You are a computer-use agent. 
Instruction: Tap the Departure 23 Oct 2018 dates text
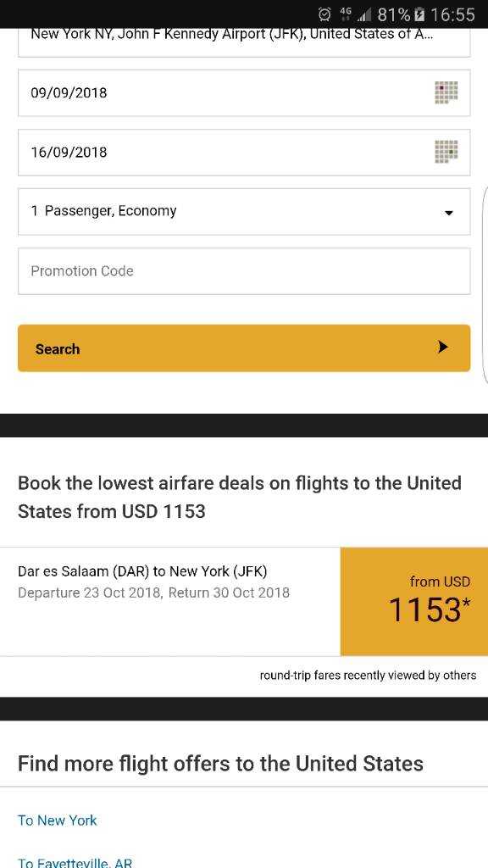[x=154, y=593]
